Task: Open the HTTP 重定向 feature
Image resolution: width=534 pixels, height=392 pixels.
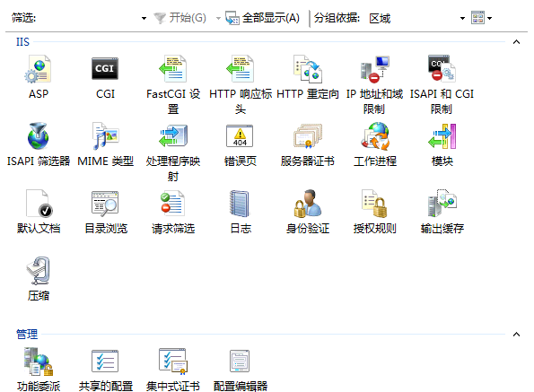Action: [x=308, y=69]
